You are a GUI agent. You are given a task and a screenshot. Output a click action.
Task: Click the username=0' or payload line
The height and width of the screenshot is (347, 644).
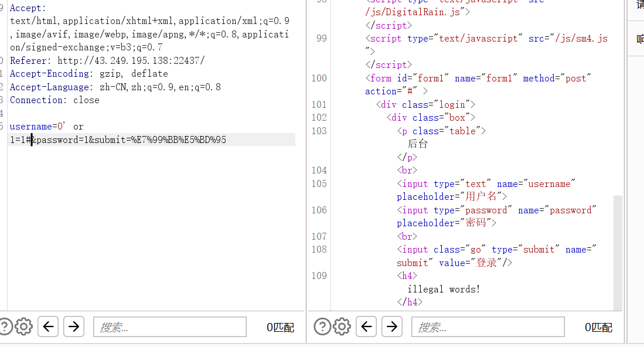pyautogui.click(x=47, y=126)
